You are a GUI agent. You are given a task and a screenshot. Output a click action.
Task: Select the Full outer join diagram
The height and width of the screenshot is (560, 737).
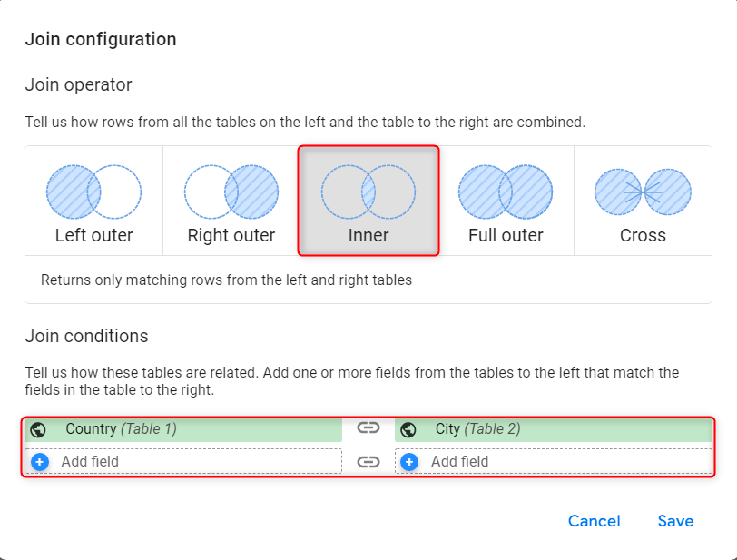coord(506,192)
